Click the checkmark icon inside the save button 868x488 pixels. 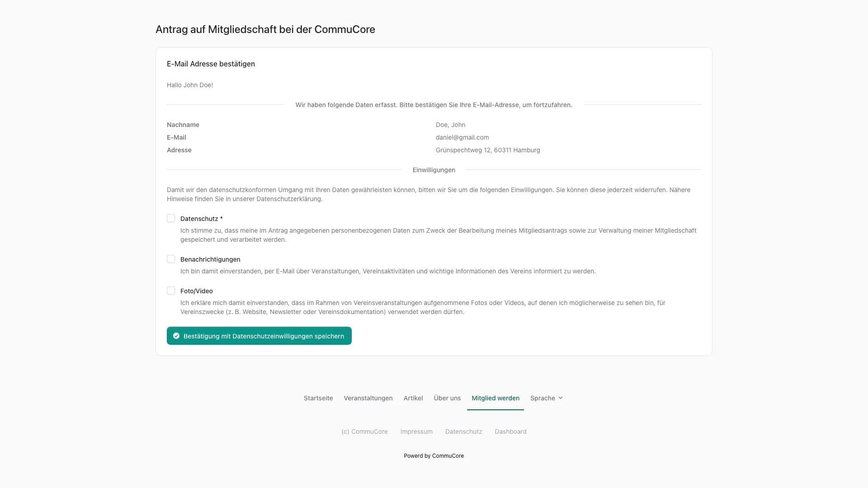coord(176,336)
